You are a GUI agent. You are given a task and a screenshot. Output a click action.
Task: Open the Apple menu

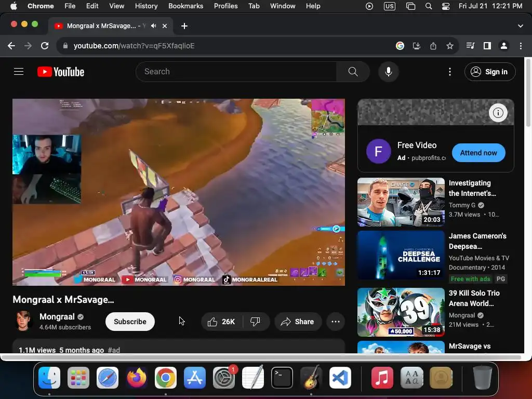click(x=13, y=6)
